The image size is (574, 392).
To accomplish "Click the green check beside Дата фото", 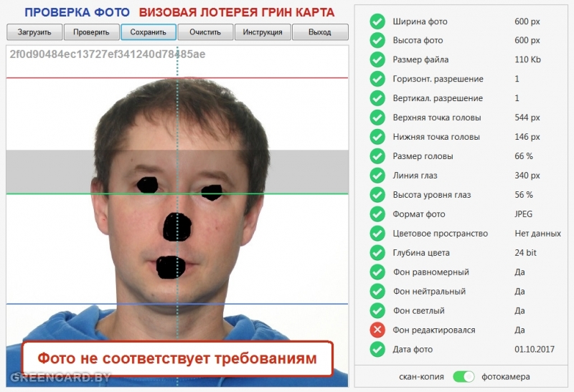I will (x=377, y=350).
